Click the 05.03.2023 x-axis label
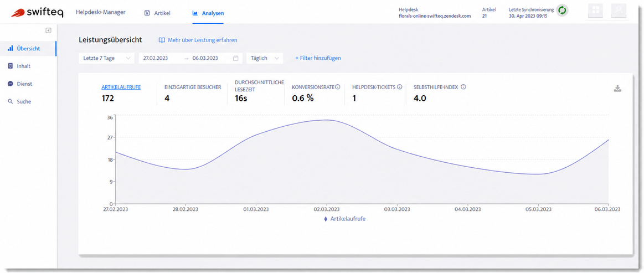The image size is (644, 273). click(537, 209)
